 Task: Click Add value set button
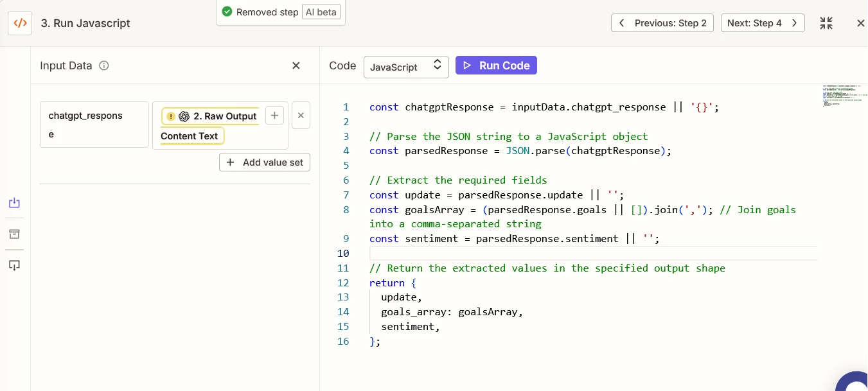click(x=265, y=162)
